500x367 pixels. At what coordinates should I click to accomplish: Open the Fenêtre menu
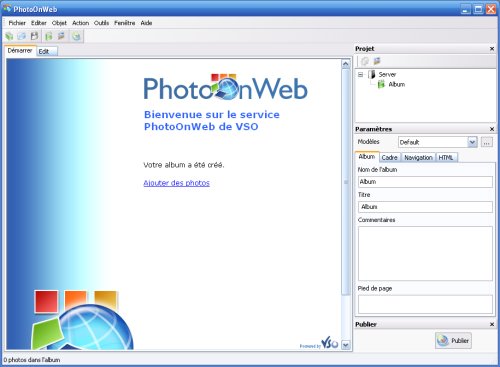[125, 23]
